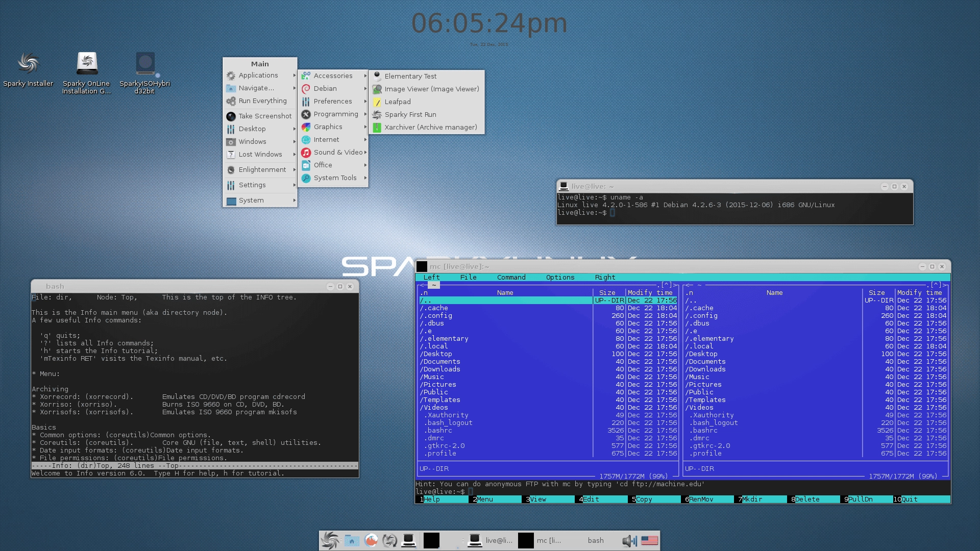Switch to the mc [li... taskbar window entry

tap(540, 541)
